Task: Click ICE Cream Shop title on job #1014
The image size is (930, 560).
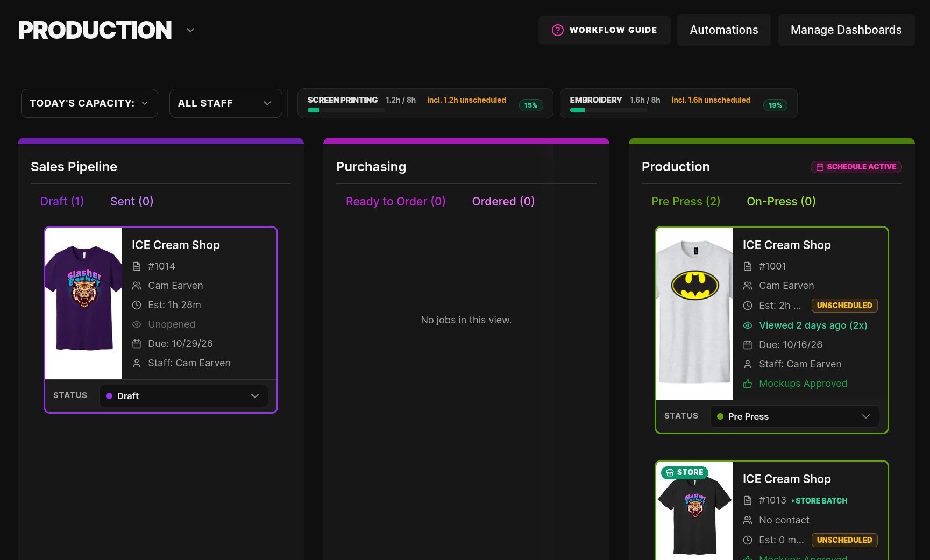Action: [x=176, y=245]
